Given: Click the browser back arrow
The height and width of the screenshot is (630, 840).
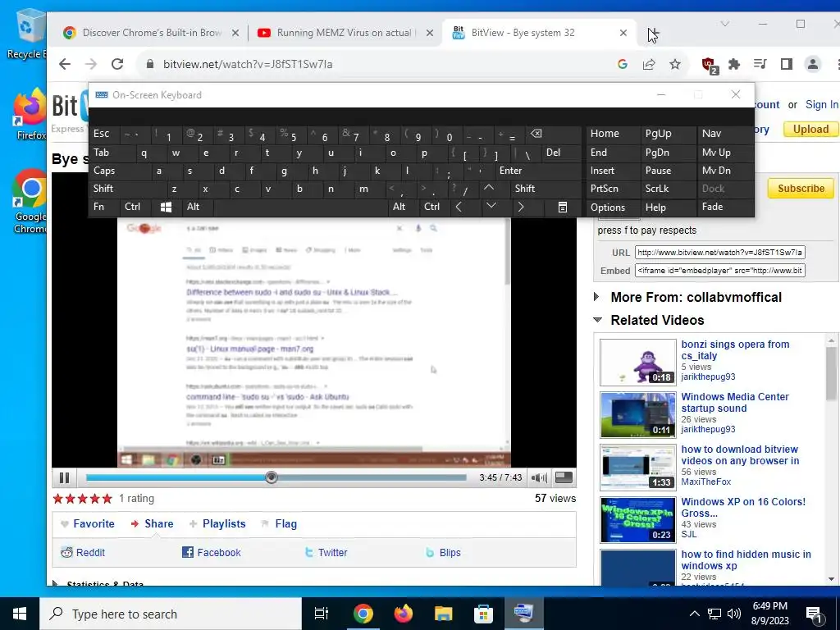Looking at the screenshot, I should (x=65, y=64).
